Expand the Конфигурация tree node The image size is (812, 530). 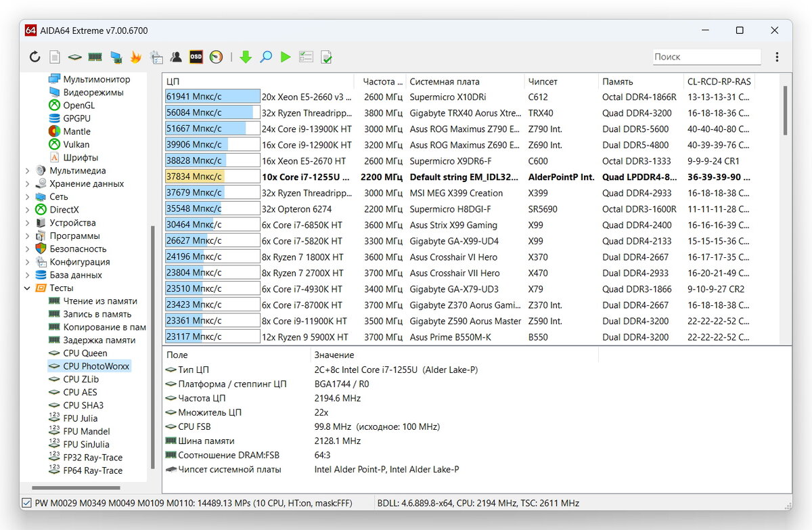28,262
